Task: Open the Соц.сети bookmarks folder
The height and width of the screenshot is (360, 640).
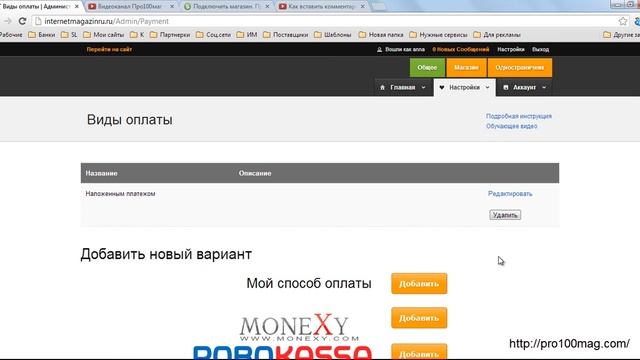Action: (213, 35)
